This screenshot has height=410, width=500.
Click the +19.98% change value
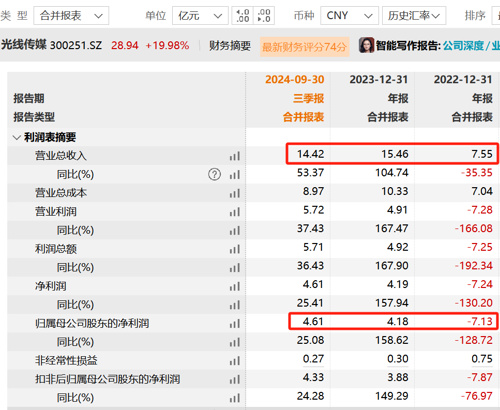tap(167, 45)
